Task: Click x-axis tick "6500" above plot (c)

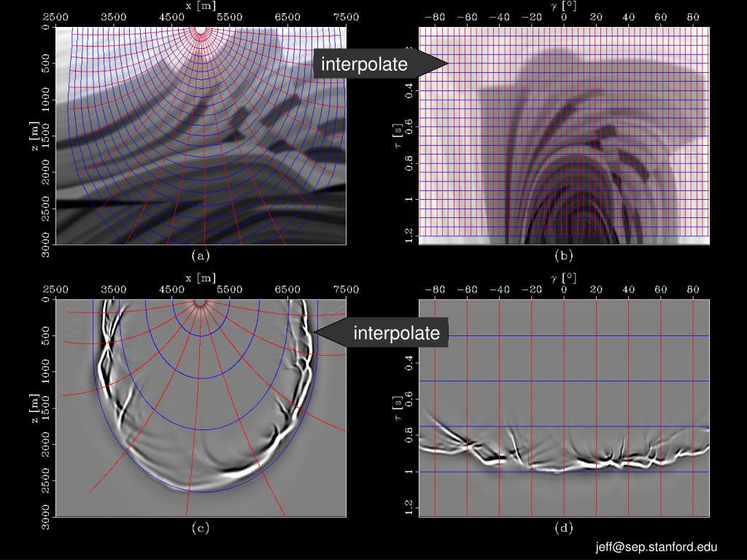Action: pyautogui.click(x=287, y=289)
